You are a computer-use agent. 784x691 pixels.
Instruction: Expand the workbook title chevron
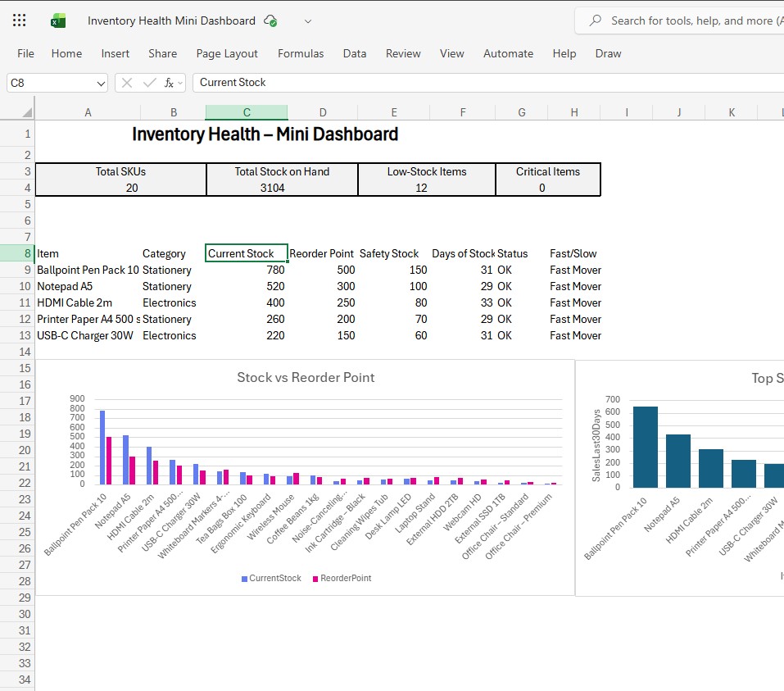(x=306, y=21)
